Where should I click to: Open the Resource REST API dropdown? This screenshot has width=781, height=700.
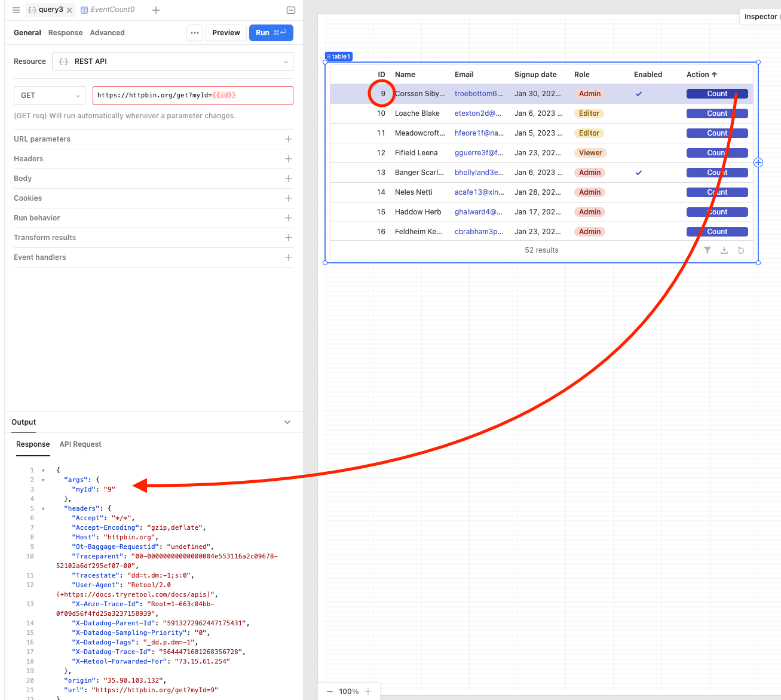pyautogui.click(x=173, y=62)
